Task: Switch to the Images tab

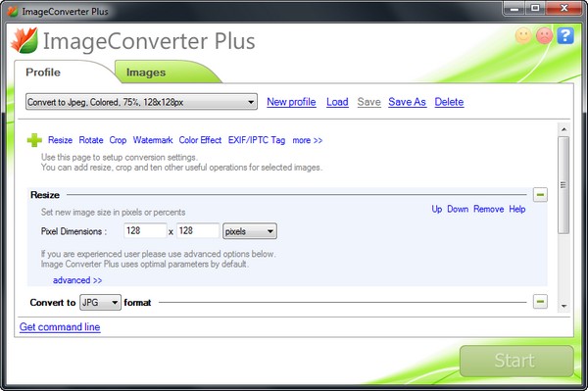Action: 146,73
